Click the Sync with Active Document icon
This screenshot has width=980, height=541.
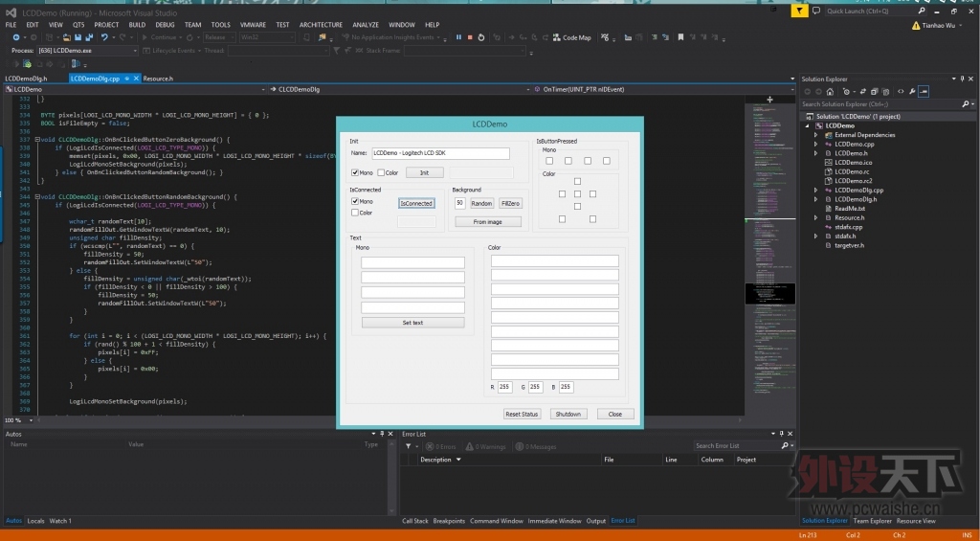point(863,91)
